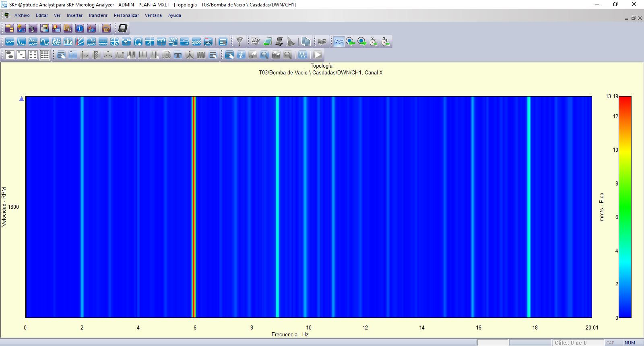Open the Ayuda menu
Viewport: 644px width, 346px height.
pos(175,15)
